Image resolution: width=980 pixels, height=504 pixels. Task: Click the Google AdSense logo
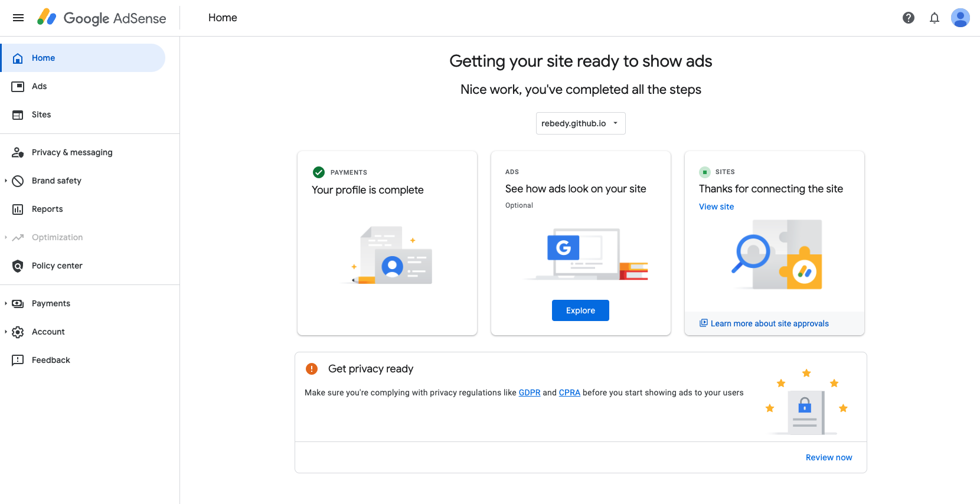tap(102, 18)
